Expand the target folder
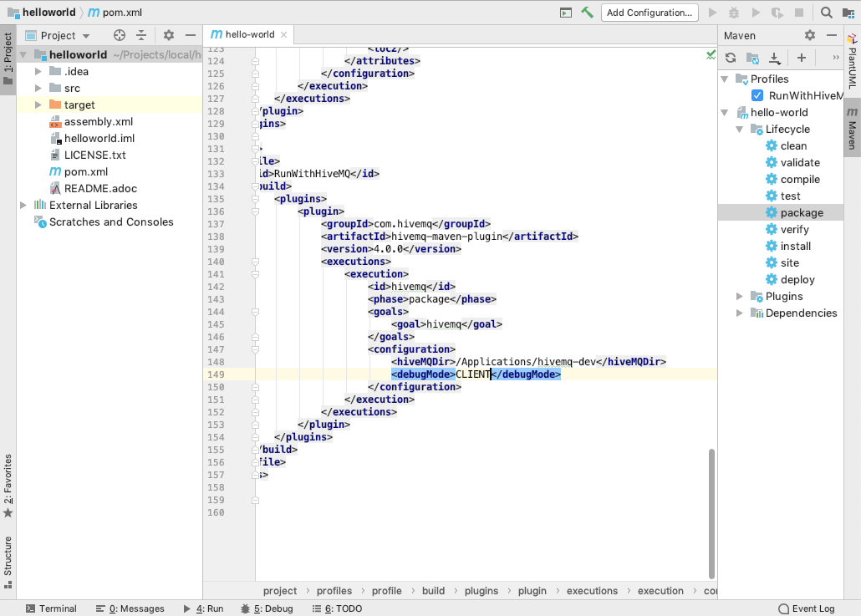 point(38,104)
